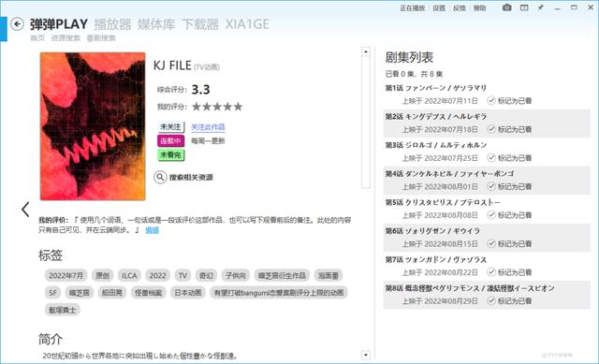
Task: Open episode 第5话 クリスタビリス title
Action: click(443, 203)
